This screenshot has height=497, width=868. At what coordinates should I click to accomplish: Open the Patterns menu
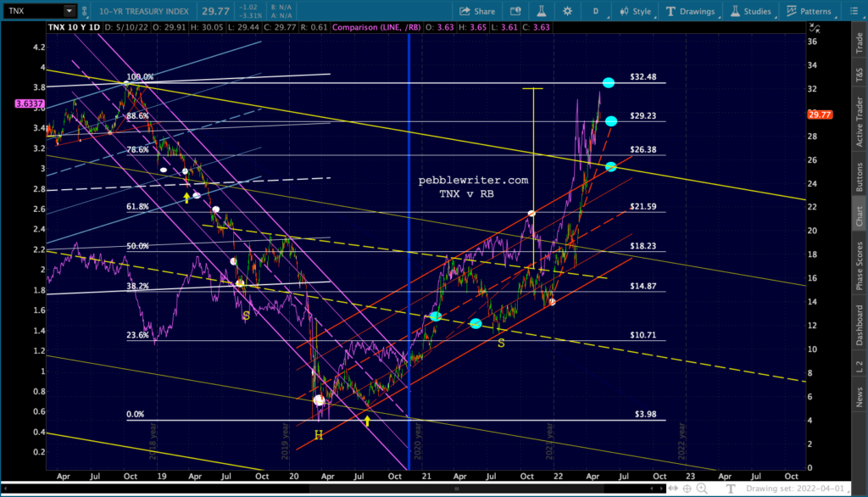coord(809,11)
